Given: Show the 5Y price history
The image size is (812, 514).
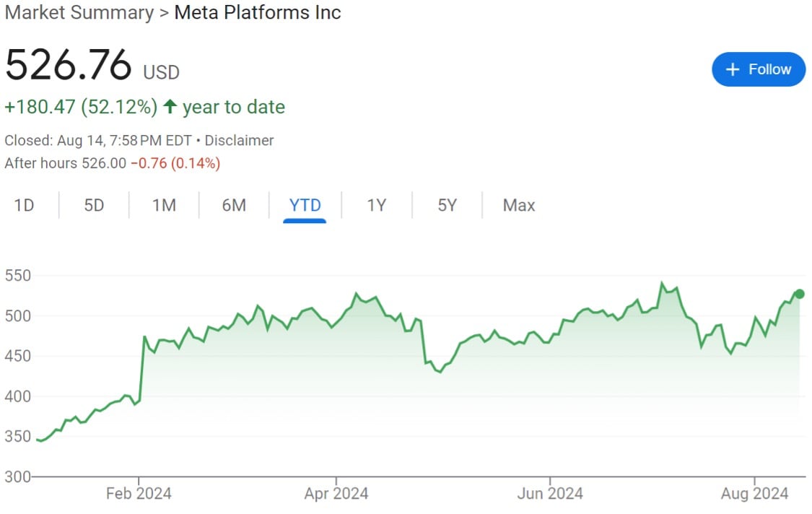Looking at the screenshot, I should 447,206.
